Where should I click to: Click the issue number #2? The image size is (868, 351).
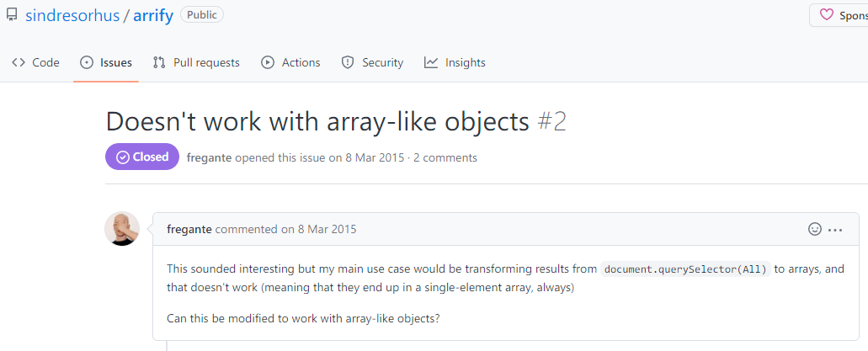click(552, 122)
